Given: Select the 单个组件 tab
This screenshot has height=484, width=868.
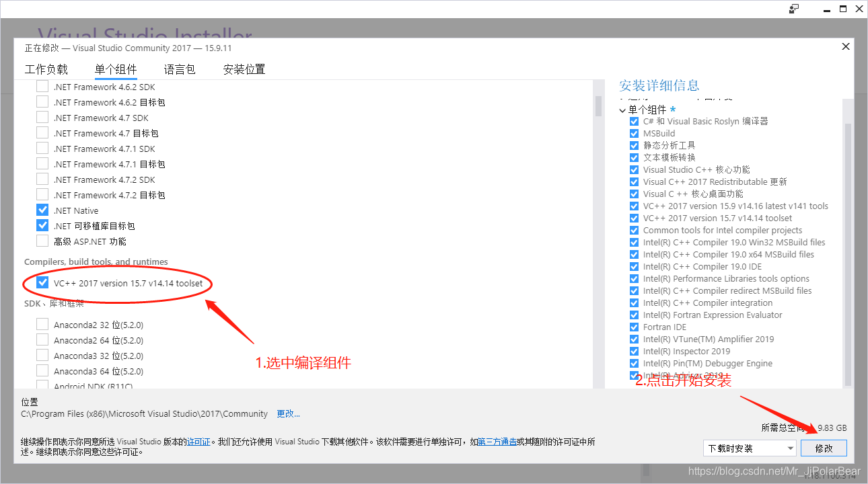Looking at the screenshot, I should 116,69.
